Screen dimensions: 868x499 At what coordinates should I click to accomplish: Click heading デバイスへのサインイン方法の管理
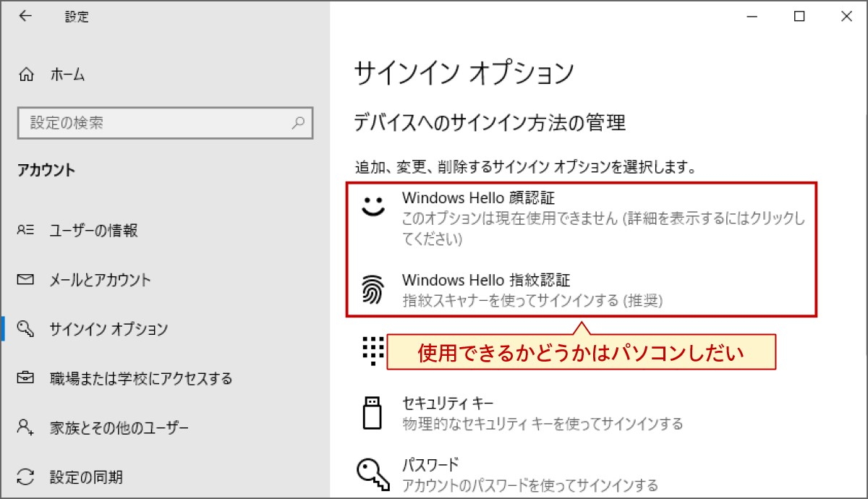click(x=490, y=123)
